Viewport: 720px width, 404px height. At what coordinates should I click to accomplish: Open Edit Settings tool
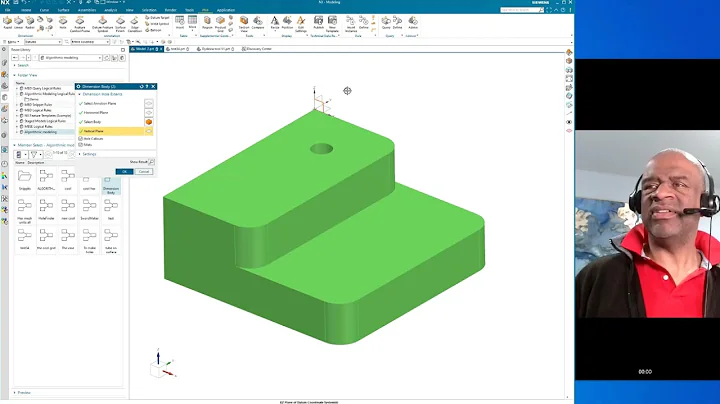(x=301, y=24)
